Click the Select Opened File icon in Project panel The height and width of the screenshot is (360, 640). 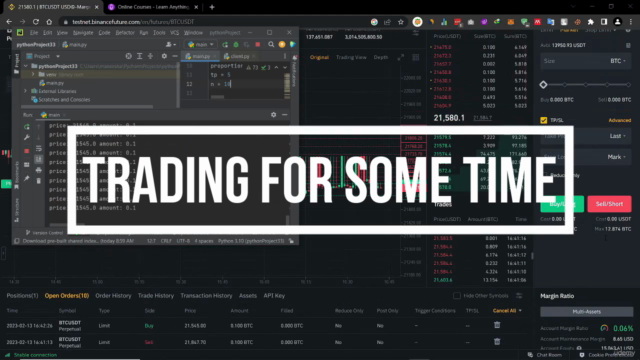129,56
